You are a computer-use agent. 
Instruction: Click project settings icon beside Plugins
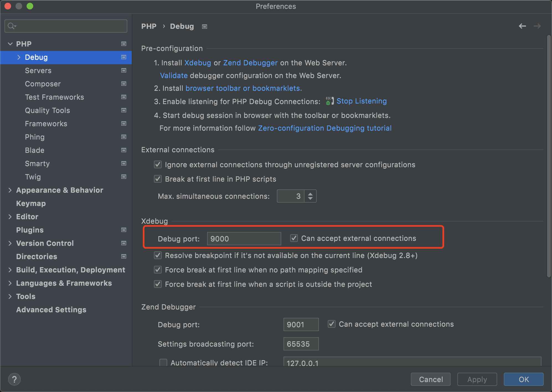tap(124, 230)
